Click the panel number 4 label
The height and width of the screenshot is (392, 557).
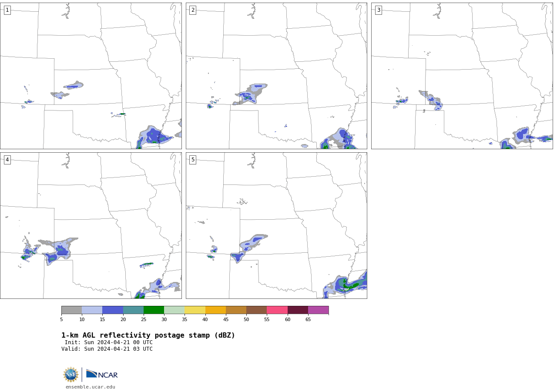7,160
